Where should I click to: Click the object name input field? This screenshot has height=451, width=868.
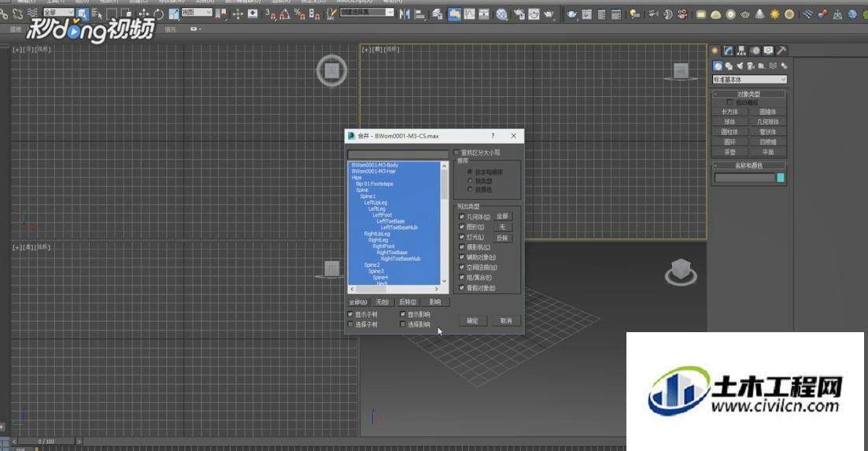(744, 178)
